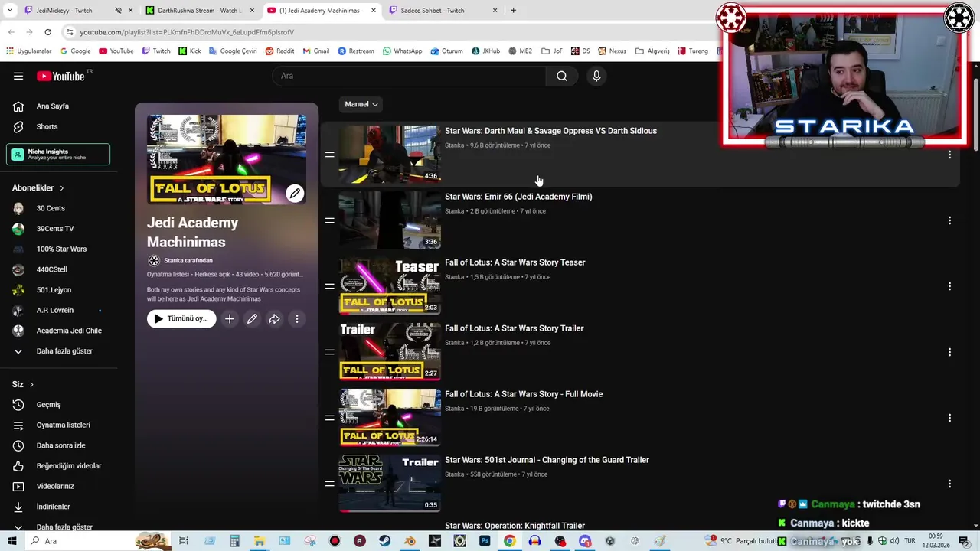This screenshot has height=551, width=980.
Task: Open the YouTube hamburger guide menu
Action: (18, 76)
